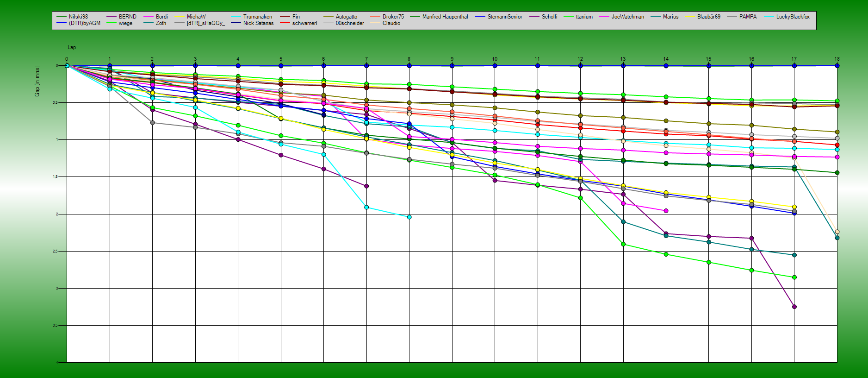
Task: Select the ttanium legend entry
Action: (578, 17)
